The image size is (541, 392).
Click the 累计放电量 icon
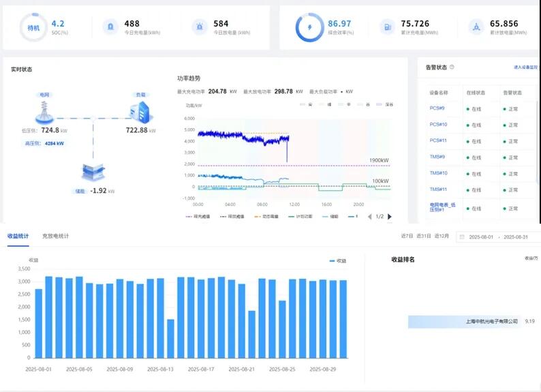pos(476,27)
